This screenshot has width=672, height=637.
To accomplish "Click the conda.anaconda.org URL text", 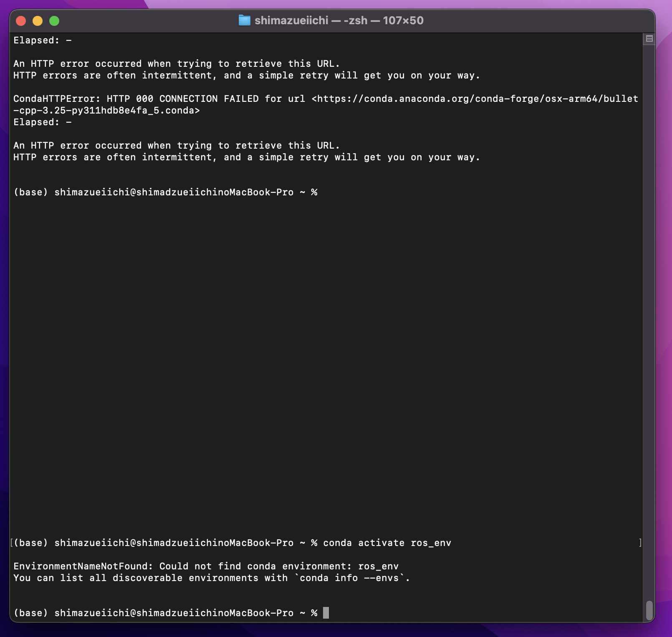I will point(477,99).
